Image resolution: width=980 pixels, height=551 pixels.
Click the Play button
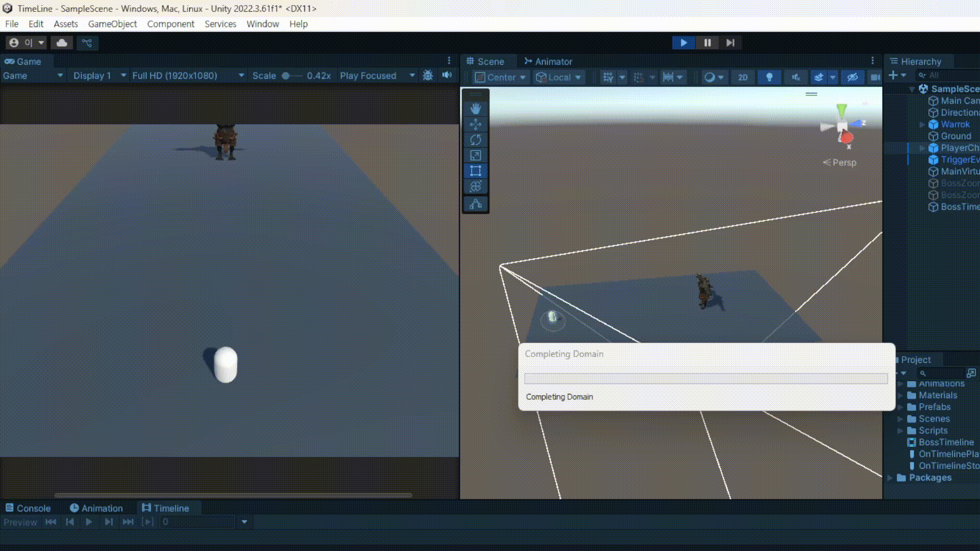[683, 43]
